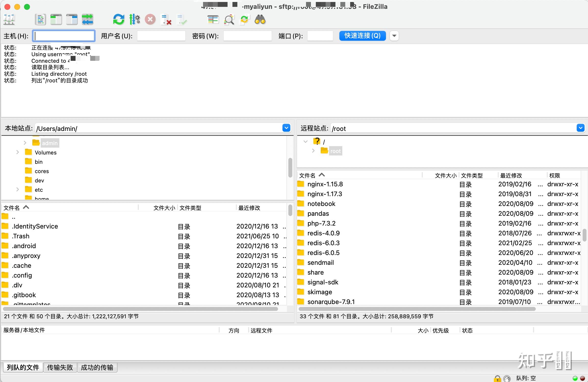This screenshot has width=588, height=382.
Task: Toggle message log display icon
Action: pyautogui.click(x=40, y=20)
